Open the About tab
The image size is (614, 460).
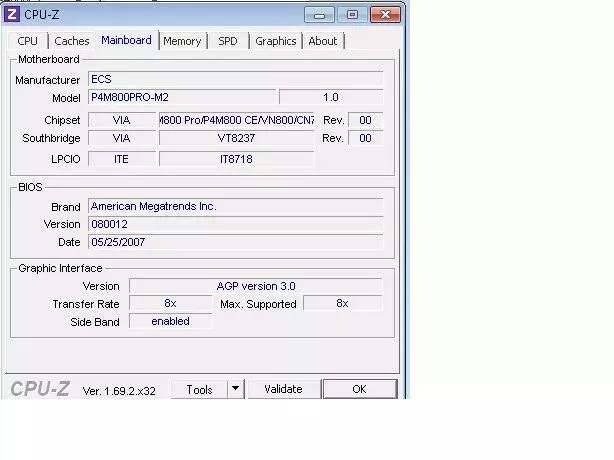(323, 41)
